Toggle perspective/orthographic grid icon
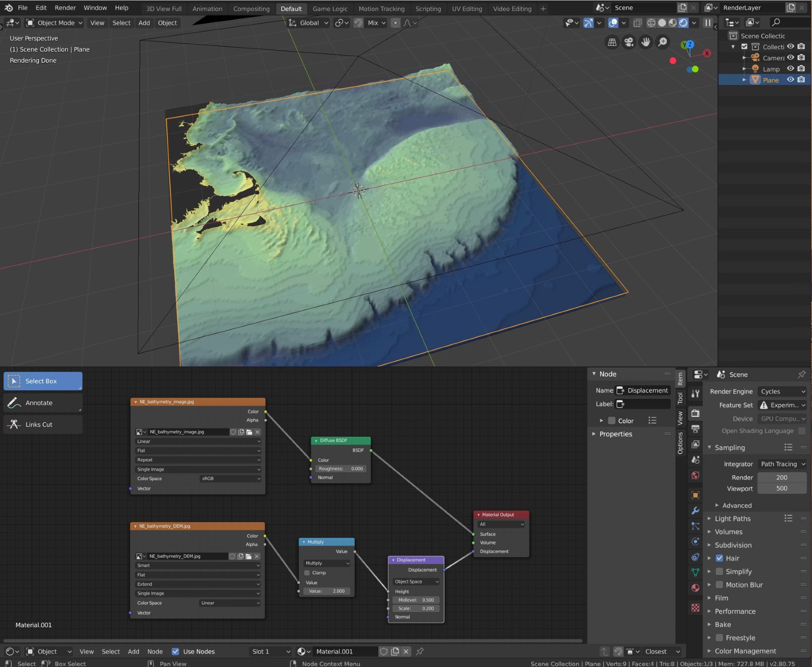Viewport: 812px width, 667px height. click(612, 42)
